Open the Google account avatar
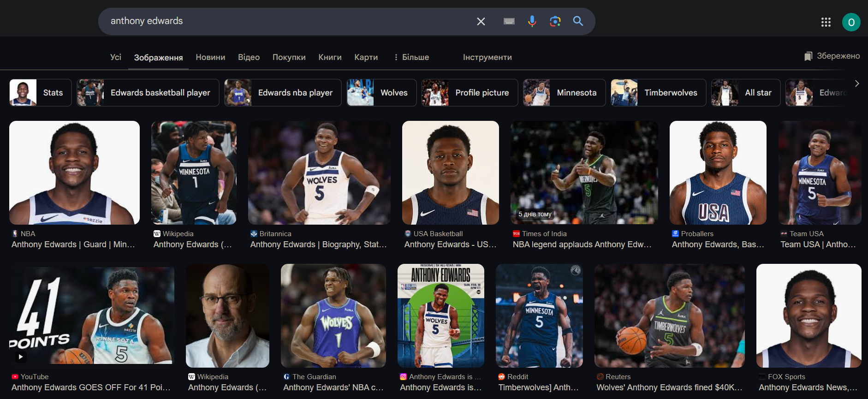Viewport: 868px width, 399px height. coord(851,22)
